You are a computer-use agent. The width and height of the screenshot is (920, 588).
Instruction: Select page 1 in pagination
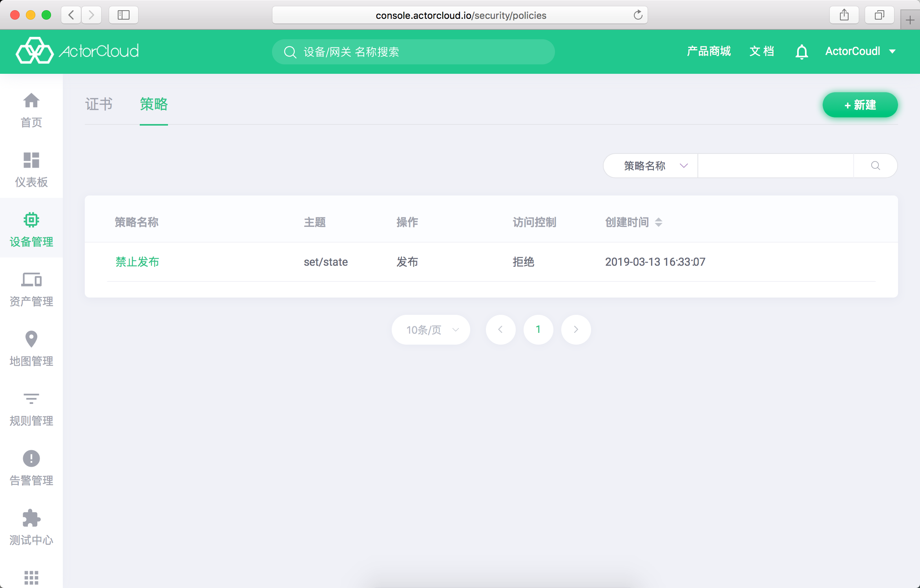pyautogui.click(x=538, y=330)
